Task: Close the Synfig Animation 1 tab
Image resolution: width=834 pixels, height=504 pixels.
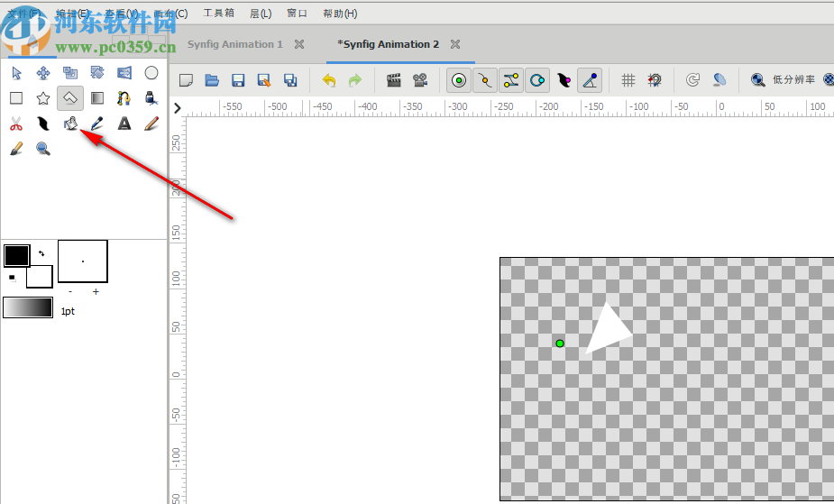Action: pos(299,44)
